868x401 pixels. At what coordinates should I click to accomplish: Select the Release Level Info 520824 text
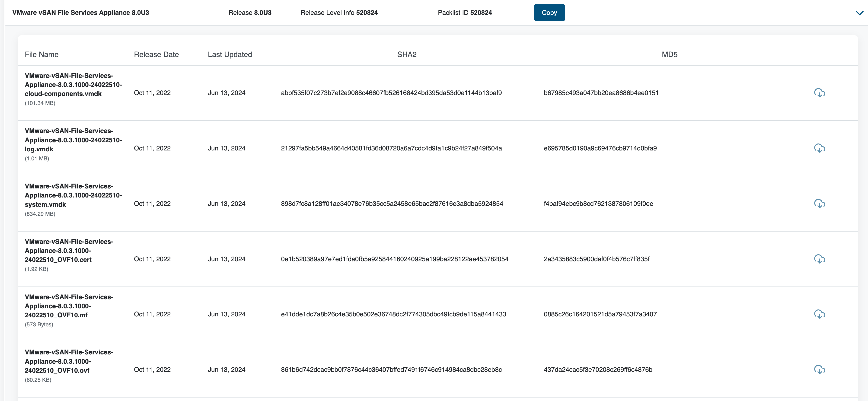(339, 13)
